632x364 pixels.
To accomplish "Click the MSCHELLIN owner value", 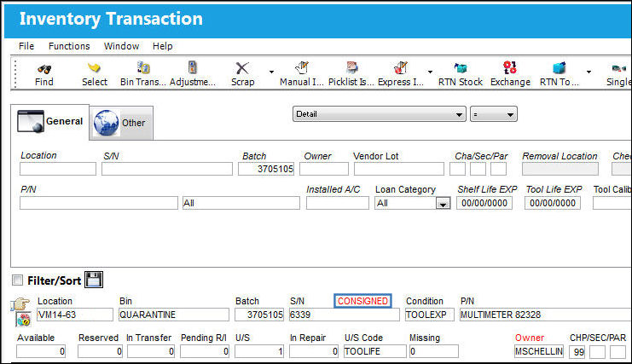I will click(539, 351).
